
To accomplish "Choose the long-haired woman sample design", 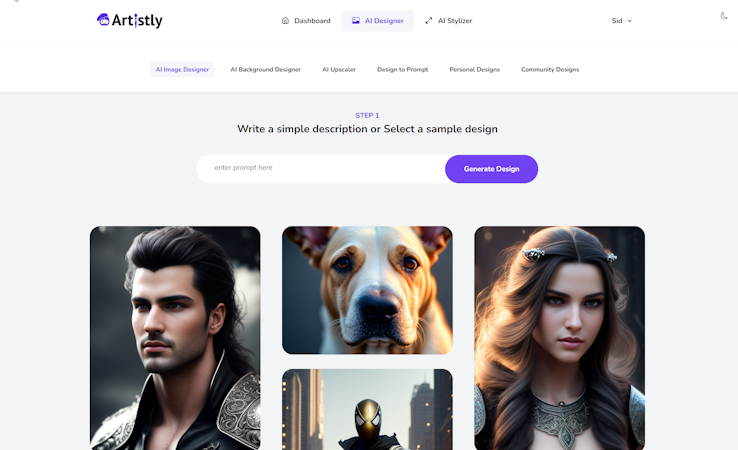I will (560, 338).
